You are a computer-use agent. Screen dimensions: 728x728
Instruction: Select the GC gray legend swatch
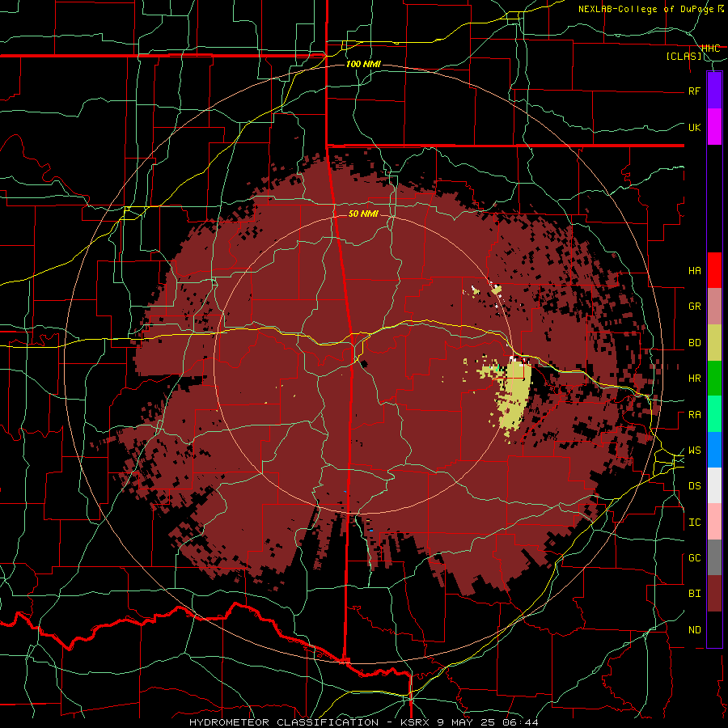click(x=714, y=557)
